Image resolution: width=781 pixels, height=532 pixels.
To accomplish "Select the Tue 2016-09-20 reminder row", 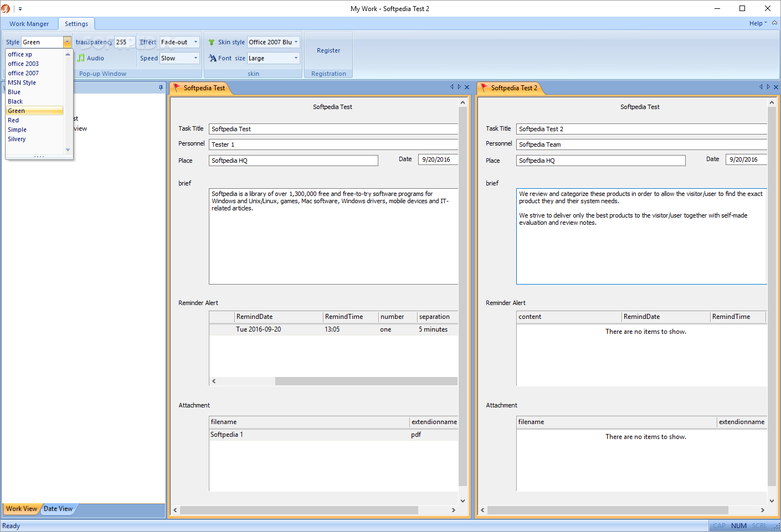I will pos(333,329).
